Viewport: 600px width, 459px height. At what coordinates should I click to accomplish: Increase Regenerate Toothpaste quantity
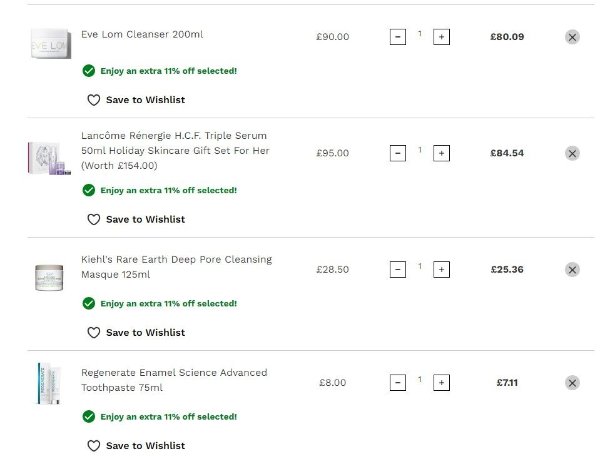pyautogui.click(x=442, y=383)
